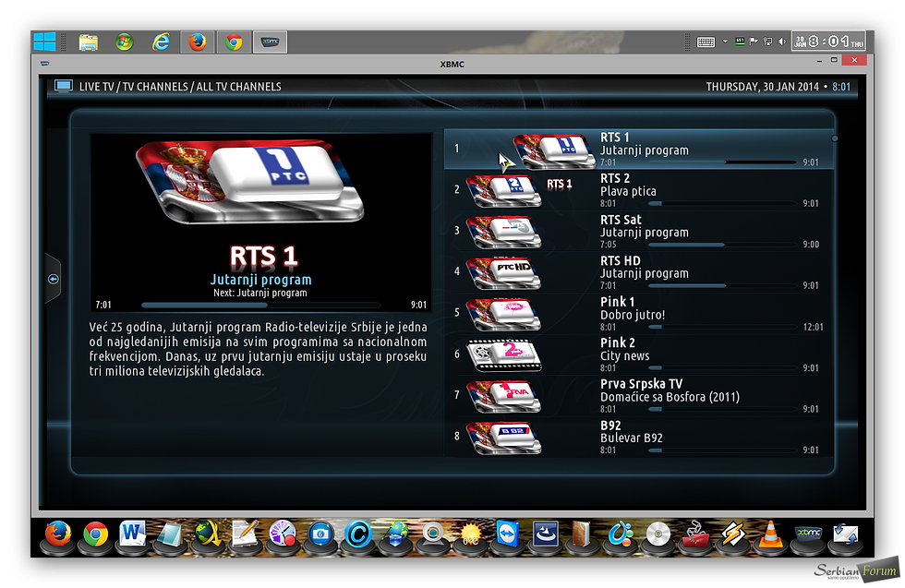The width and height of the screenshot is (905, 588).
Task: Open Windows Start button
Action: 44,42
